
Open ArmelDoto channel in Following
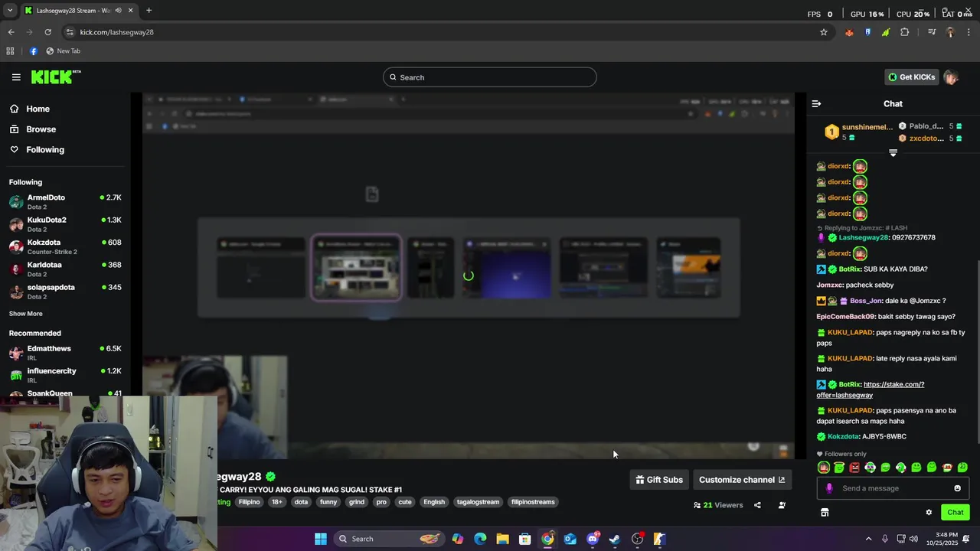click(x=65, y=202)
